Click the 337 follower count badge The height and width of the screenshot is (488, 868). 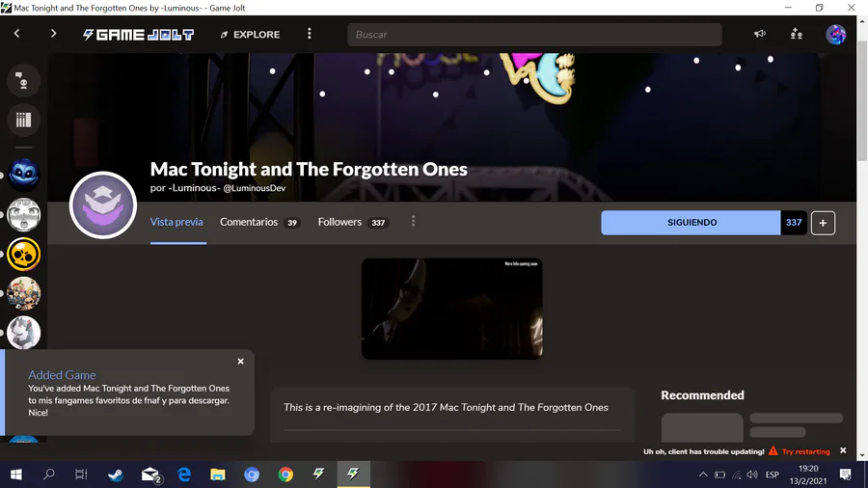tap(794, 223)
